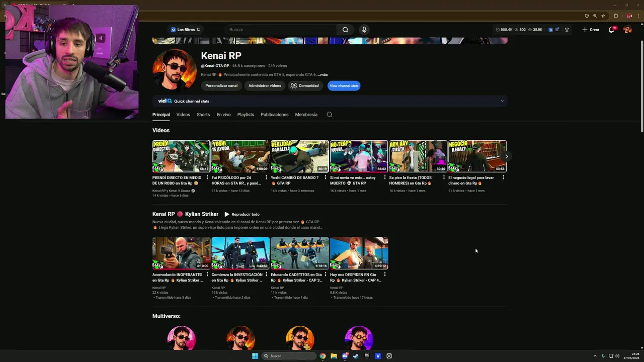The image size is (644, 362).
Task: Click the browser zoom magnifier icon
Action: click(595, 16)
